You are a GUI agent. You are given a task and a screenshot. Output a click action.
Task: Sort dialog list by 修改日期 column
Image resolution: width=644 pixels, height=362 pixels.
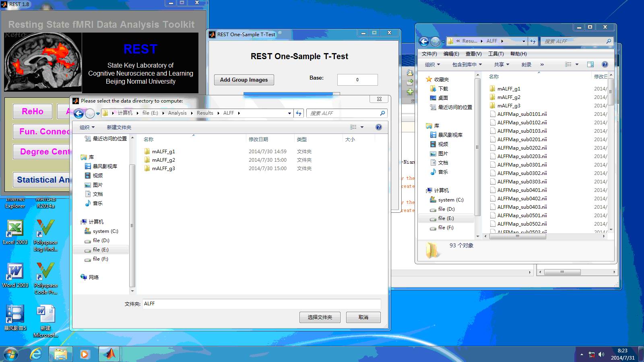[x=270, y=140]
